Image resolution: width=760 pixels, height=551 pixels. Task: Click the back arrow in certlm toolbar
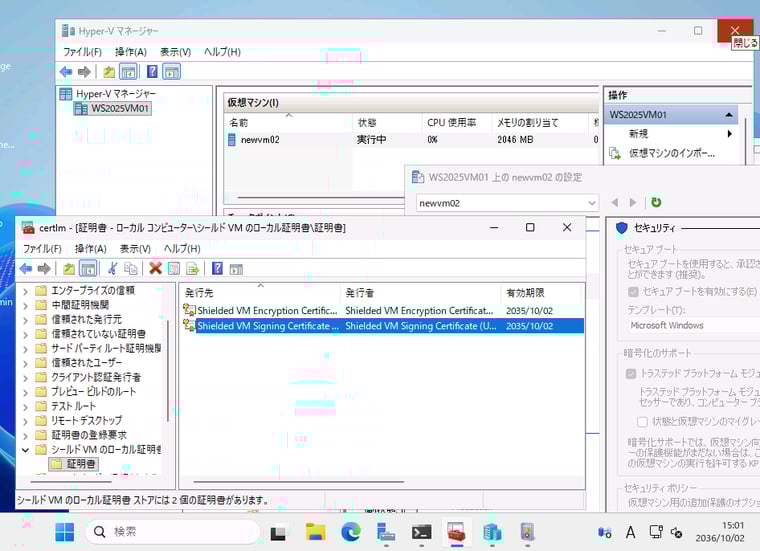pyautogui.click(x=26, y=268)
